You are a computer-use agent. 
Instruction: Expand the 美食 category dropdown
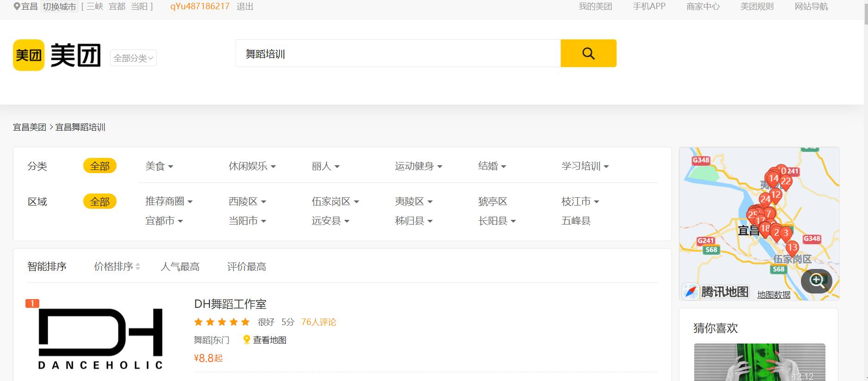[159, 166]
